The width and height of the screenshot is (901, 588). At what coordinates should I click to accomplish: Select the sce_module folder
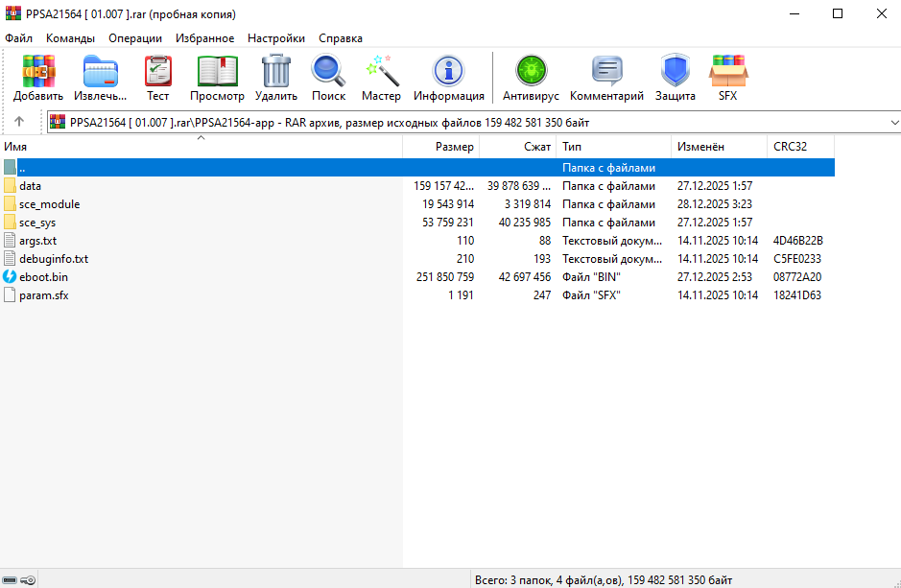click(x=49, y=204)
